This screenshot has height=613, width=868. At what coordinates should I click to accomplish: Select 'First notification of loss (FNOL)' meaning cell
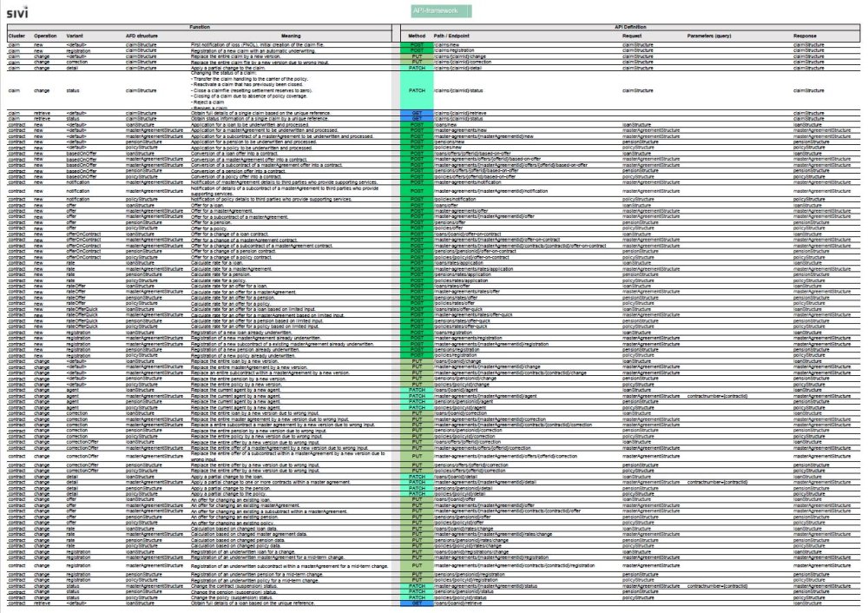258,45
